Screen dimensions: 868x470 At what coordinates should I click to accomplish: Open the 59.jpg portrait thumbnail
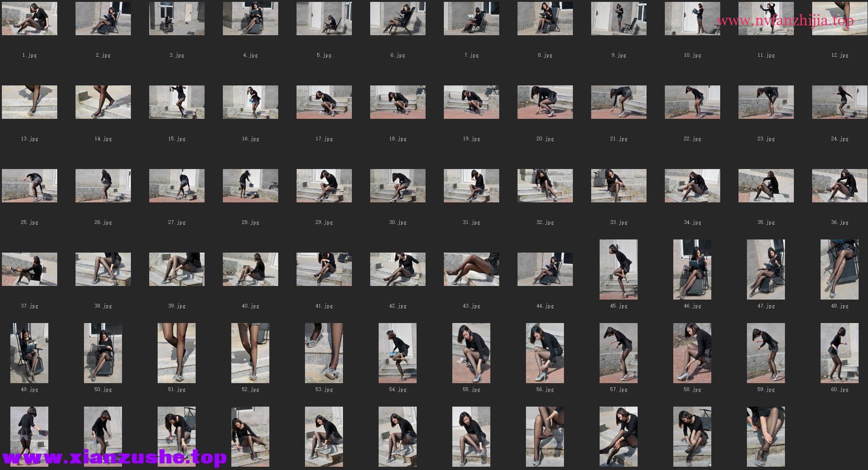click(x=766, y=353)
